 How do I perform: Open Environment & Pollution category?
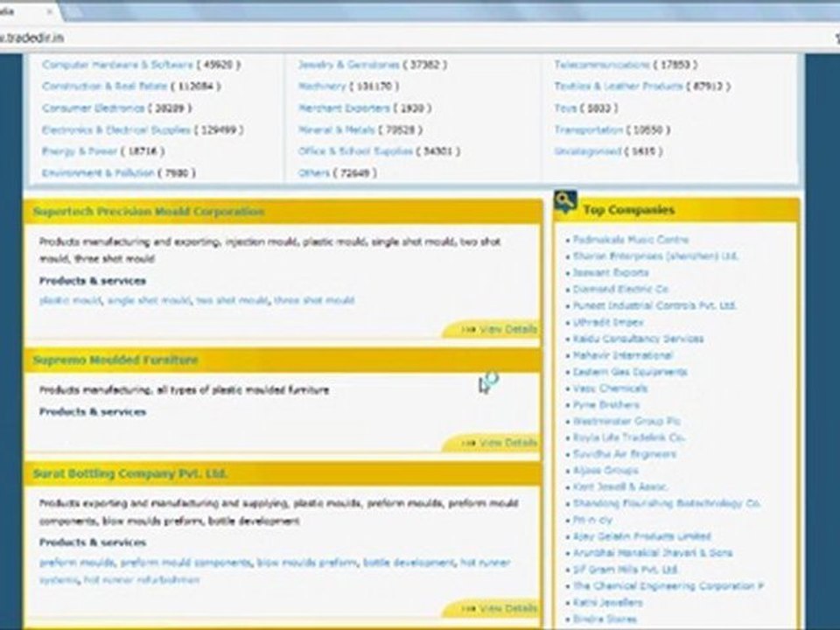click(x=98, y=173)
